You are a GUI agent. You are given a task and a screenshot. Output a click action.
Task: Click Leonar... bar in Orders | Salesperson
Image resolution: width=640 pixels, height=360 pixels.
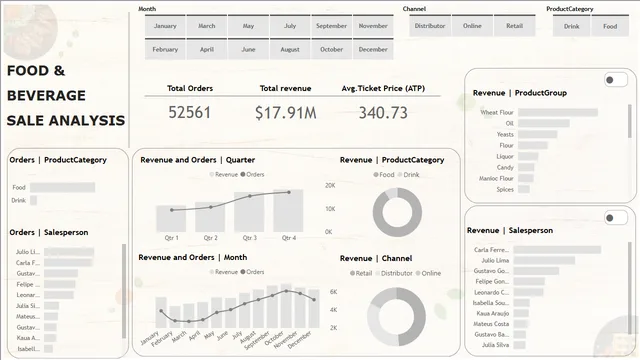(59, 295)
